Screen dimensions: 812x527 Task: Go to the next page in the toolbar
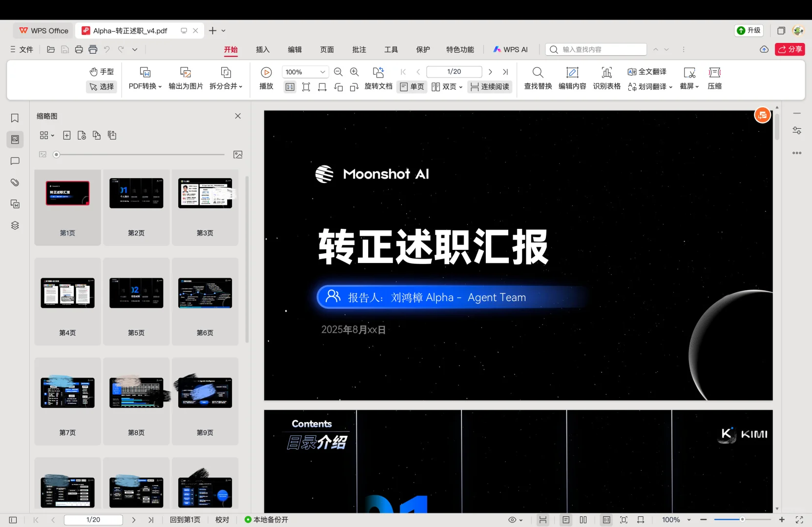pos(490,72)
